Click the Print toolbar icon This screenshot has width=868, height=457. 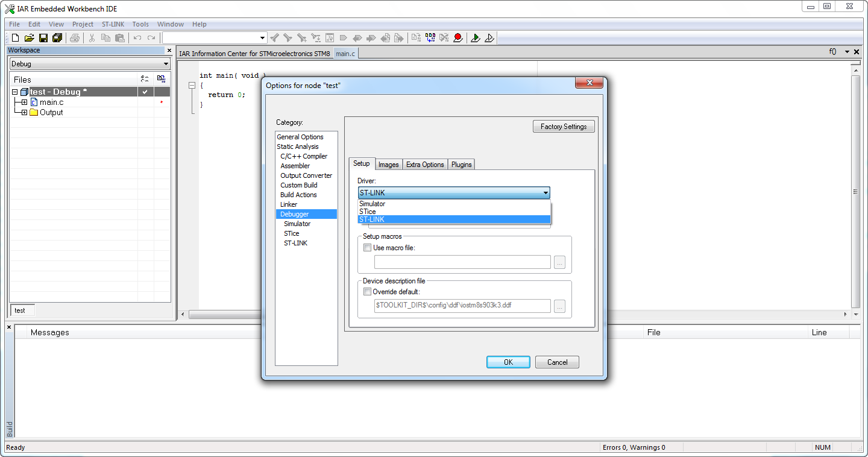pyautogui.click(x=75, y=38)
